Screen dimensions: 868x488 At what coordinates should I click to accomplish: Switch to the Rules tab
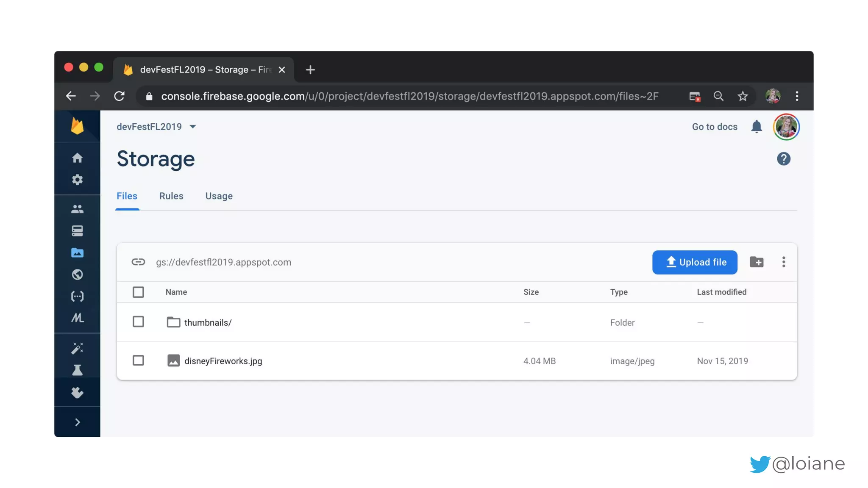coord(171,196)
